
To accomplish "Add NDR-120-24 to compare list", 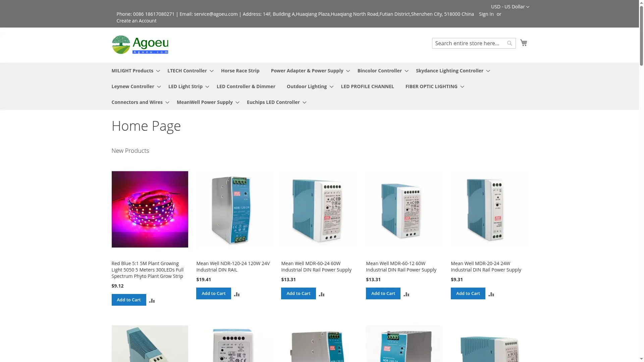I will [x=237, y=294].
